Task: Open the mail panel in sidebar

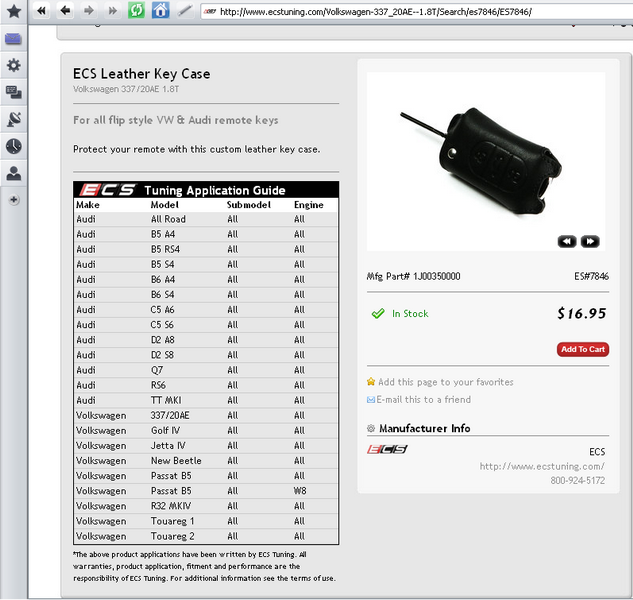Action: (14, 39)
